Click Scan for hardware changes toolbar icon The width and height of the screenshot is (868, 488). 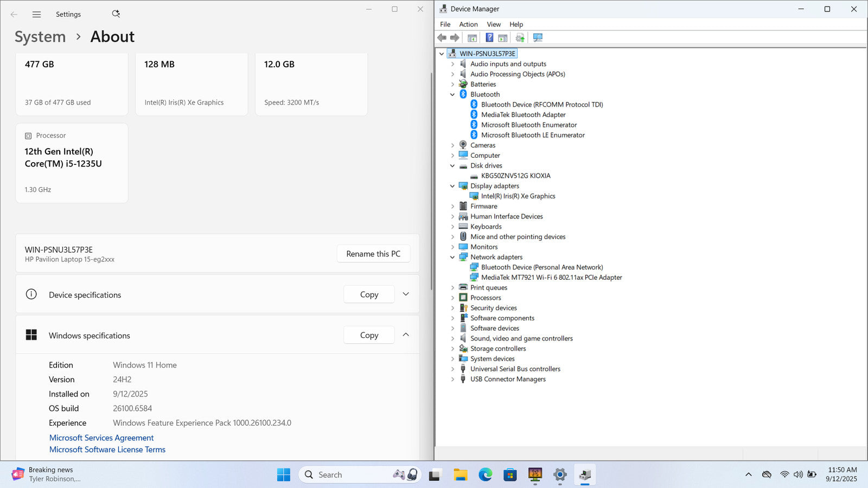538,38
